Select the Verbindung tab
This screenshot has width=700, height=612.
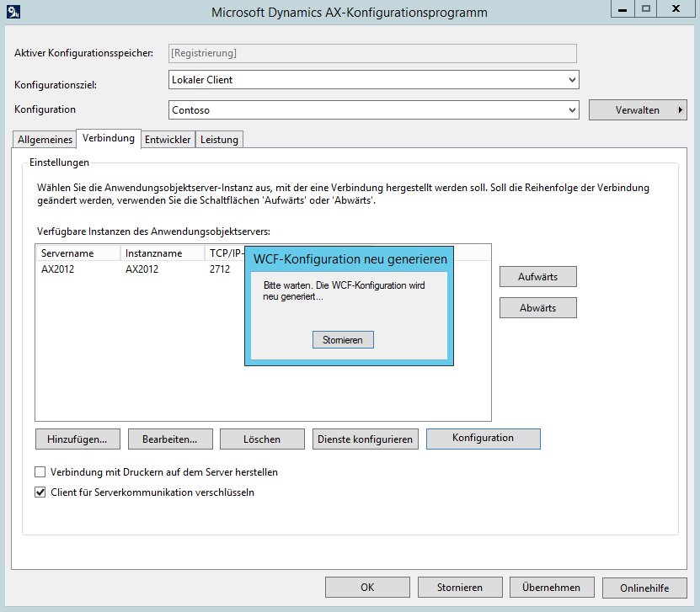click(108, 138)
